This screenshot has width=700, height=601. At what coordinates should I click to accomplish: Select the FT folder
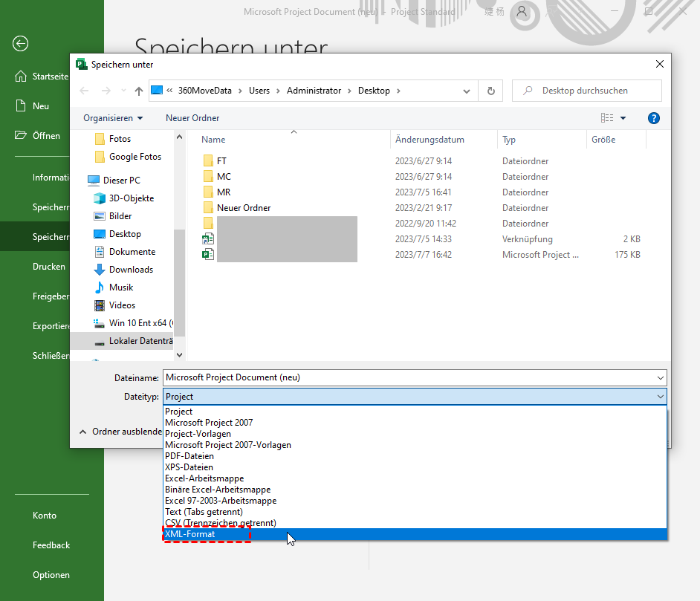tap(215, 160)
